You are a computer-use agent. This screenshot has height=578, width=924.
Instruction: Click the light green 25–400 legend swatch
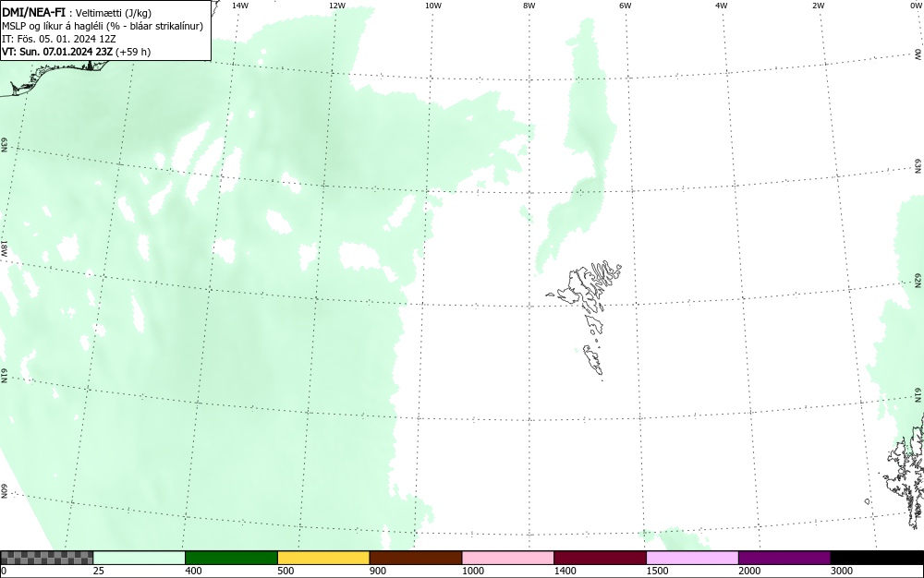coord(140,558)
